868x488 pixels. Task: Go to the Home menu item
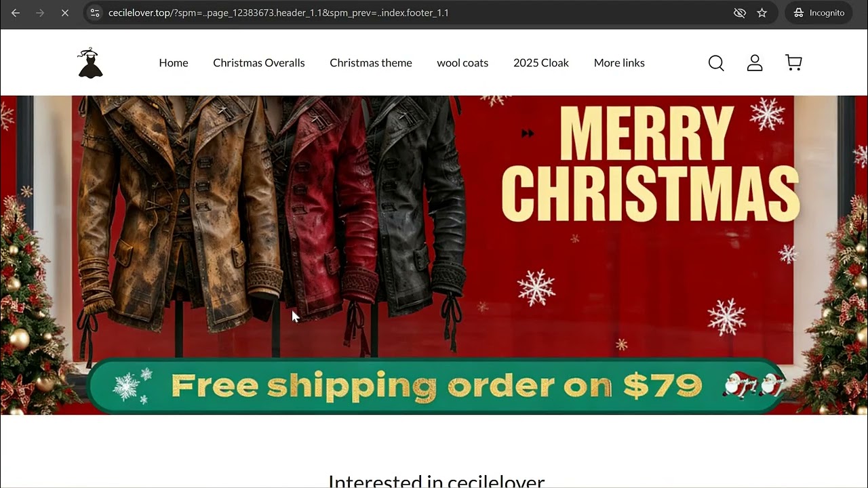point(174,63)
